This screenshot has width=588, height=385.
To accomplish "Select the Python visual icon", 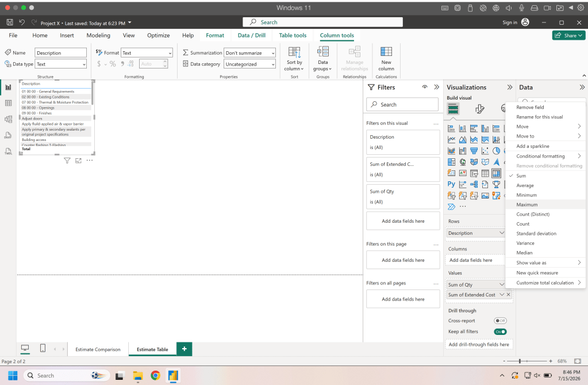I will click(x=452, y=184).
